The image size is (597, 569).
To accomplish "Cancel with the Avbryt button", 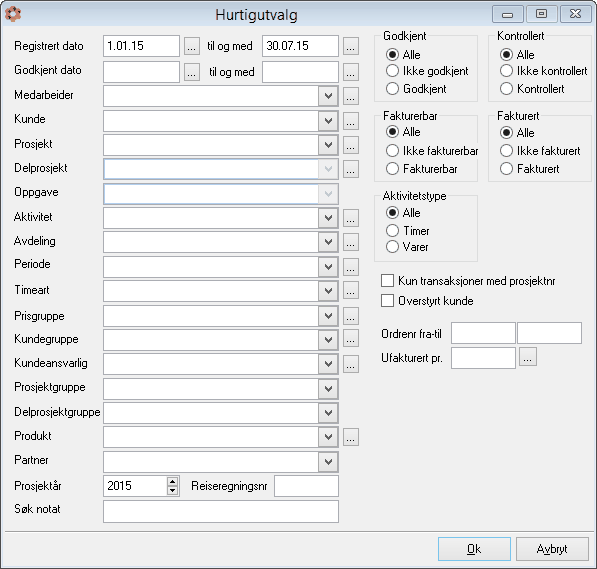I will click(552, 549).
